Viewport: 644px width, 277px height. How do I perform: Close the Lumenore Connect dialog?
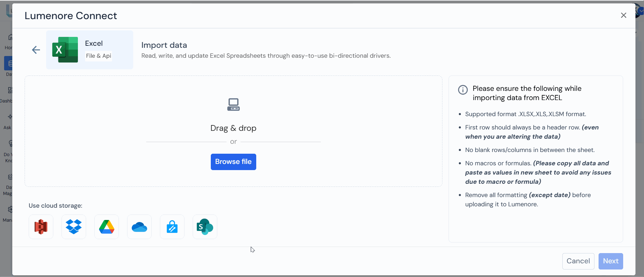(x=624, y=15)
